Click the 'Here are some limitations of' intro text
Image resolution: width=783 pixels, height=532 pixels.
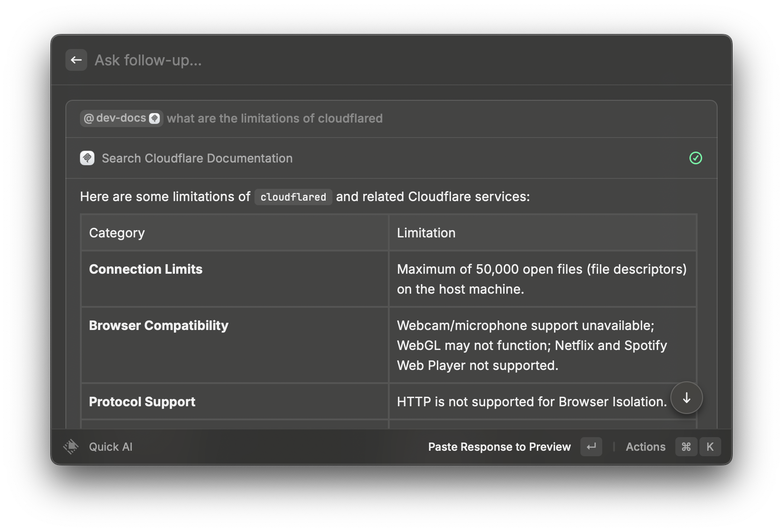[x=165, y=197]
